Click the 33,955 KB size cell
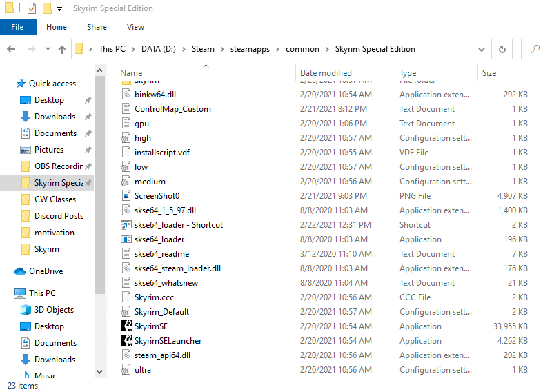543x392 pixels. point(511,326)
